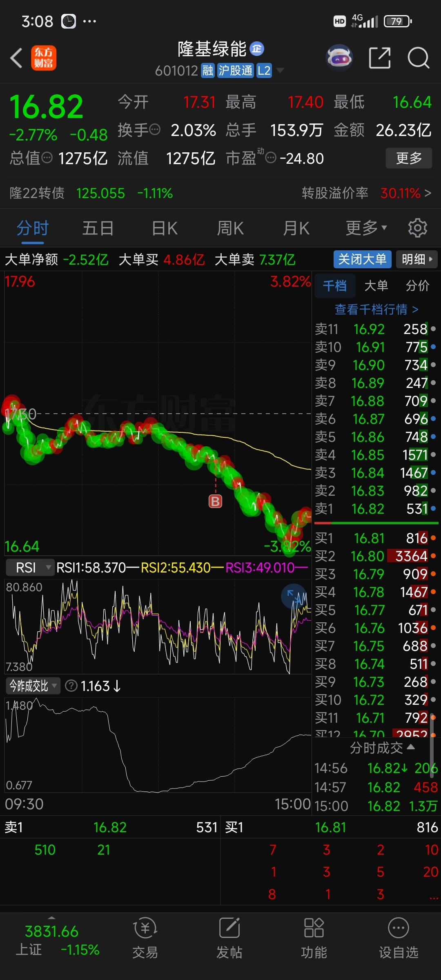441x980 pixels.
Task: Open 交易 trade icon
Action: [145, 938]
